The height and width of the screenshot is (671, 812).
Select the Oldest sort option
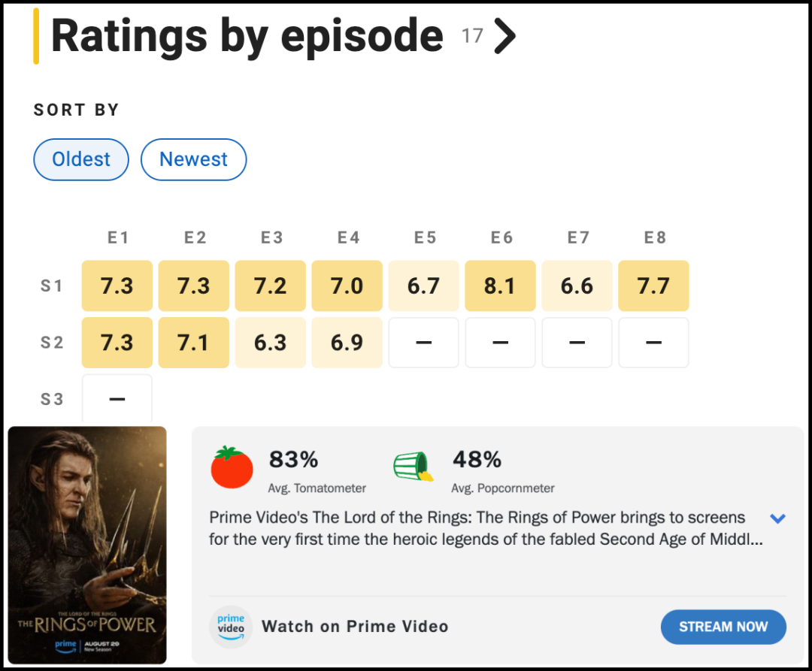click(x=81, y=159)
